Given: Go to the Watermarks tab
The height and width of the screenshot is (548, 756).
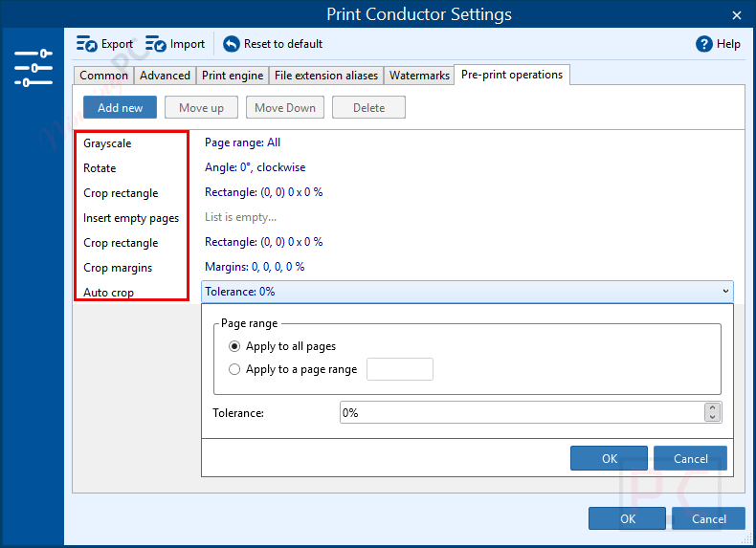Looking at the screenshot, I should coord(419,76).
